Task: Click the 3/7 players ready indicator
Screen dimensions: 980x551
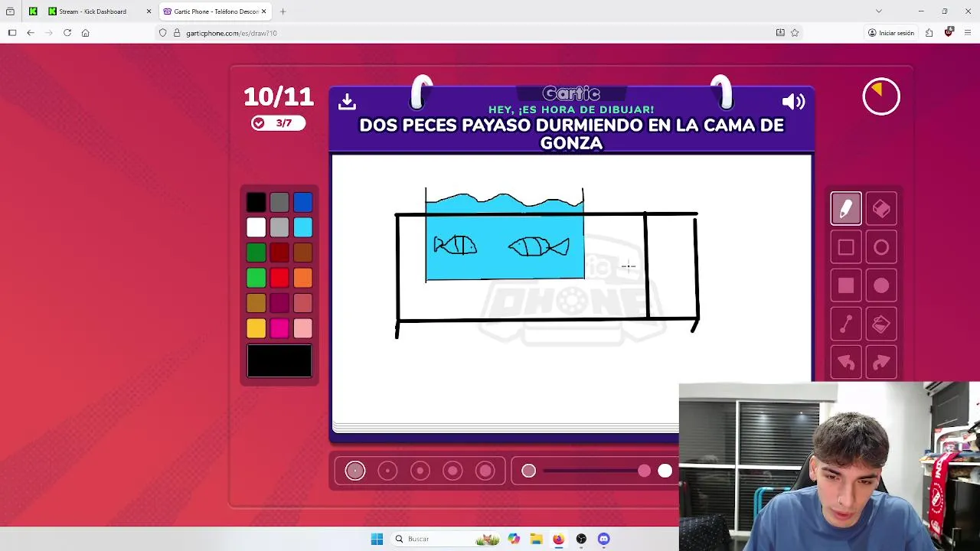Action: (278, 123)
